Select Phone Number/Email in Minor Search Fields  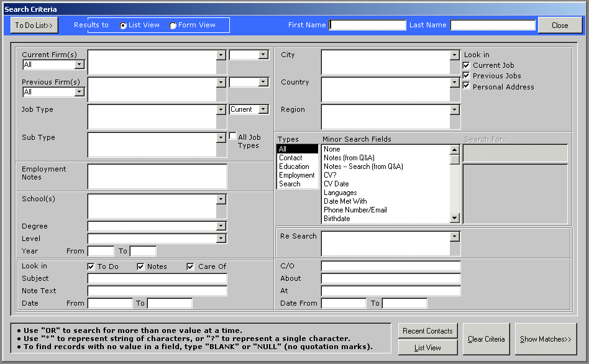(x=386, y=209)
